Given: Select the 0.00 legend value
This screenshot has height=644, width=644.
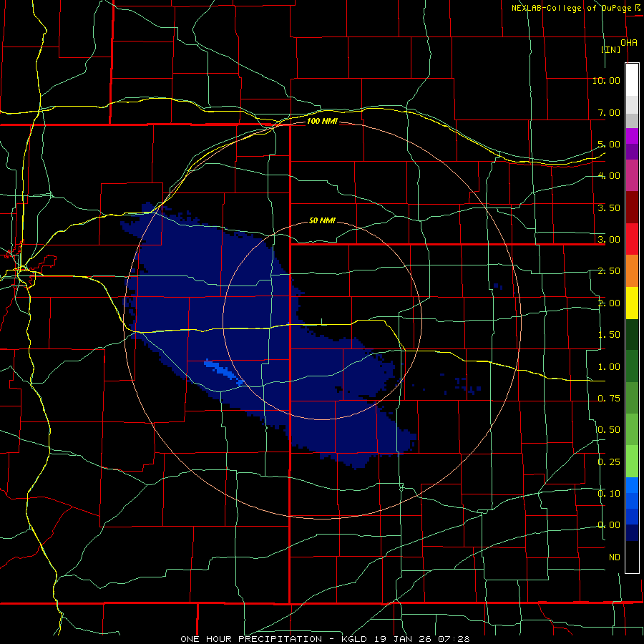Looking at the screenshot, I should click(x=609, y=525).
